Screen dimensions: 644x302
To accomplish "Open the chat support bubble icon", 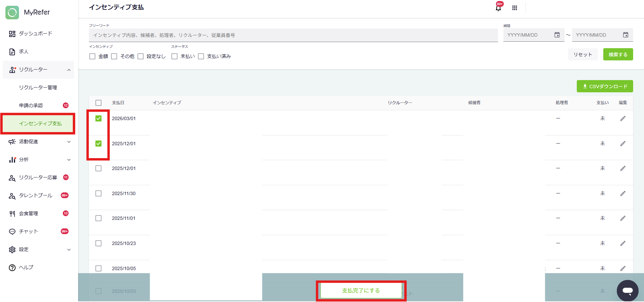I will pyautogui.click(x=627, y=290).
